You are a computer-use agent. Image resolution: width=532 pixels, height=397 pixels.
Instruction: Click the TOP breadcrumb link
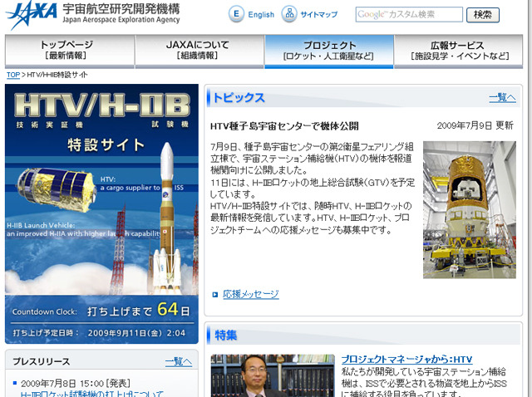[x=13, y=75]
